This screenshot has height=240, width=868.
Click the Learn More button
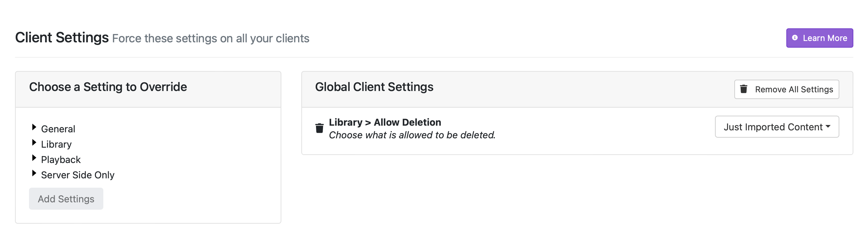pyautogui.click(x=819, y=38)
